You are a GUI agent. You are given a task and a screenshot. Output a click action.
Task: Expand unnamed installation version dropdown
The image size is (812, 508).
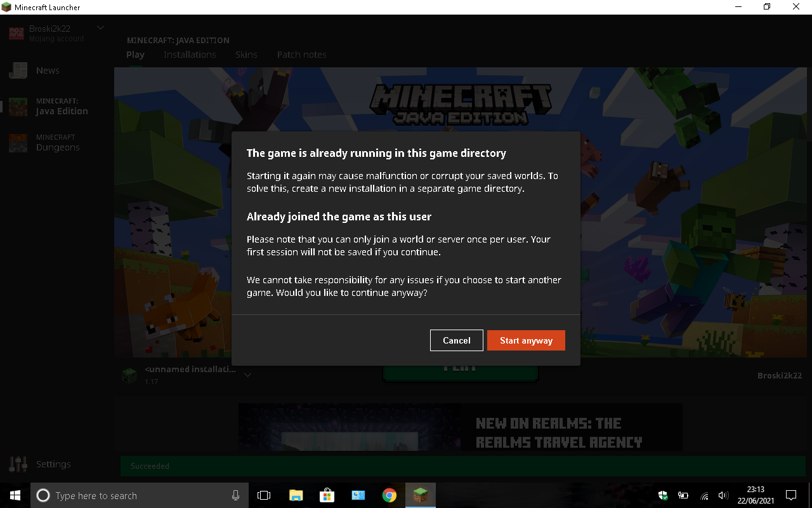(248, 375)
